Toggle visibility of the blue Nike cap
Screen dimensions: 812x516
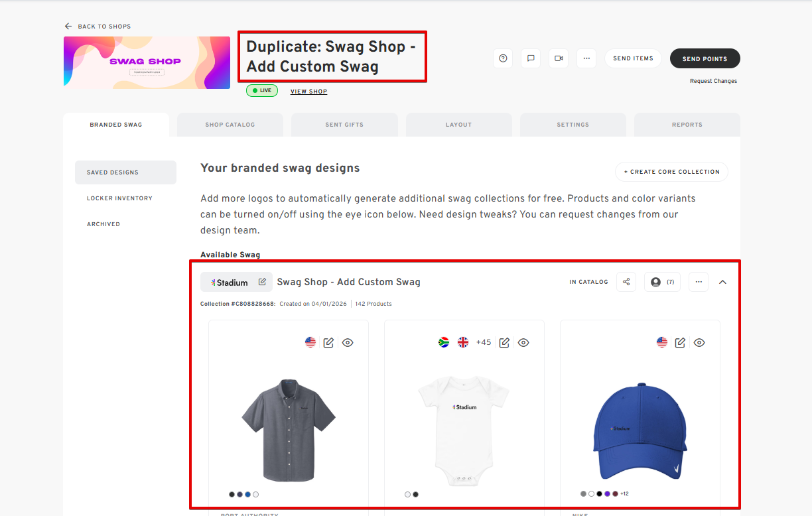click(x=699, y=343)
